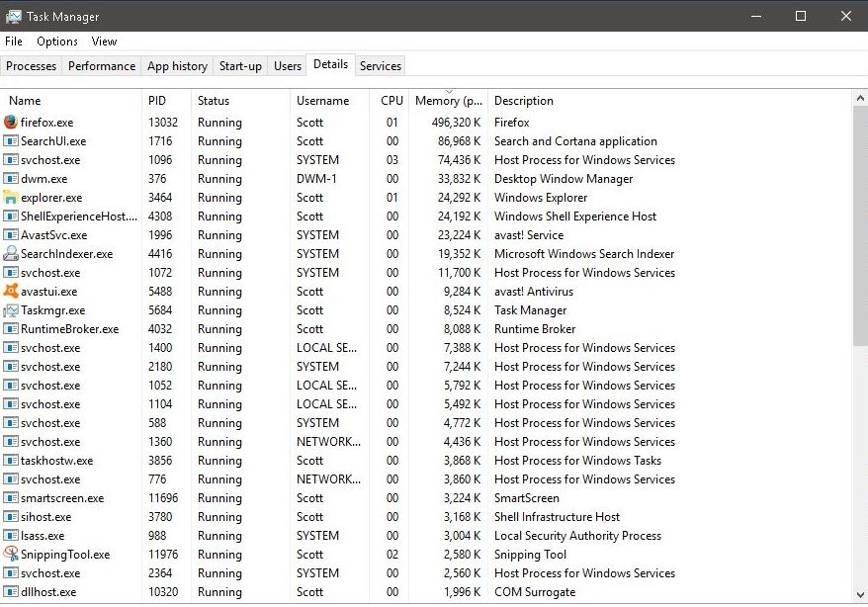Click the firefox.exe process icon

tap(11, 122)
